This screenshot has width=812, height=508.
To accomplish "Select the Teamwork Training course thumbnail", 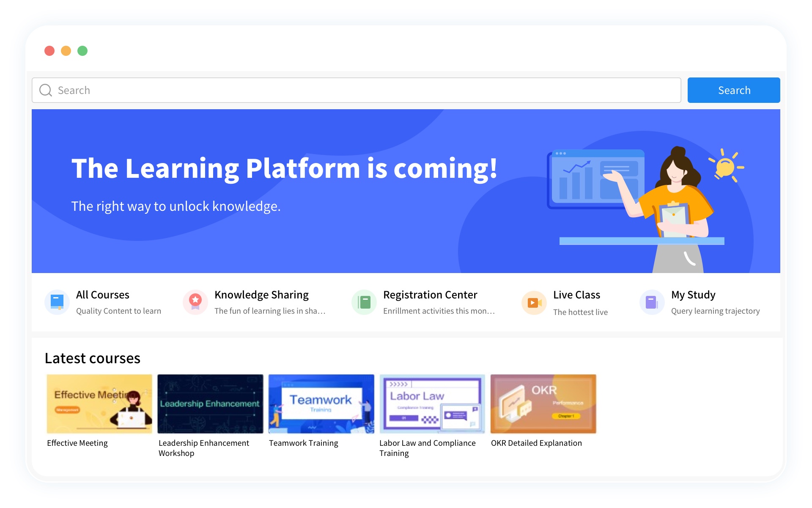I will (x=321, y=403).
